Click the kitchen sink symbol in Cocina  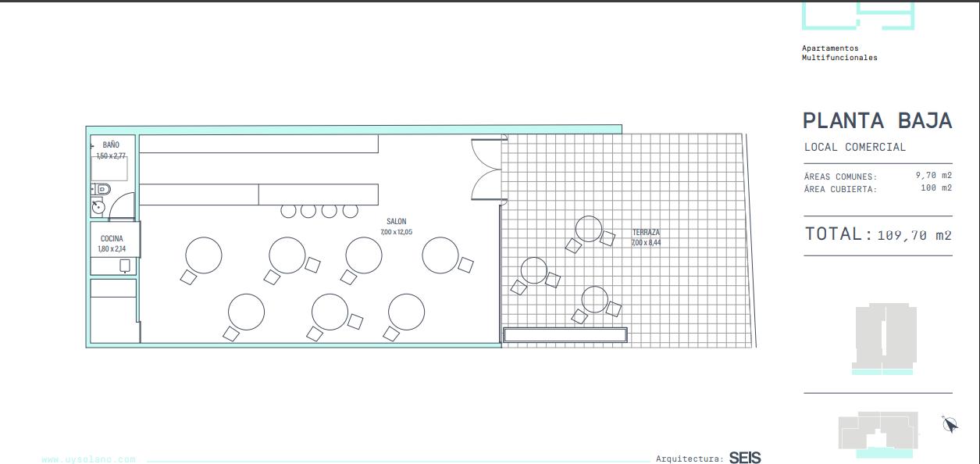[125, 266]
